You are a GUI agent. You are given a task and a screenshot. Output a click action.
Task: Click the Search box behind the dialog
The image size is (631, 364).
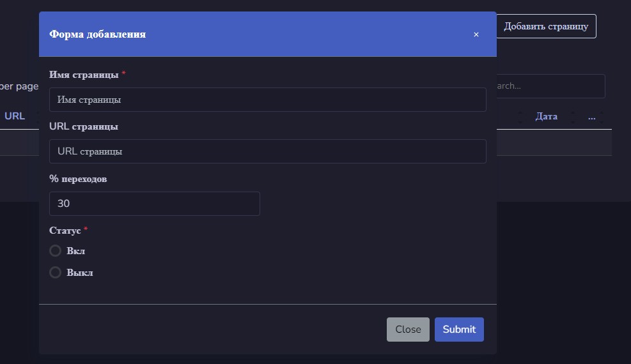[550, 86]
